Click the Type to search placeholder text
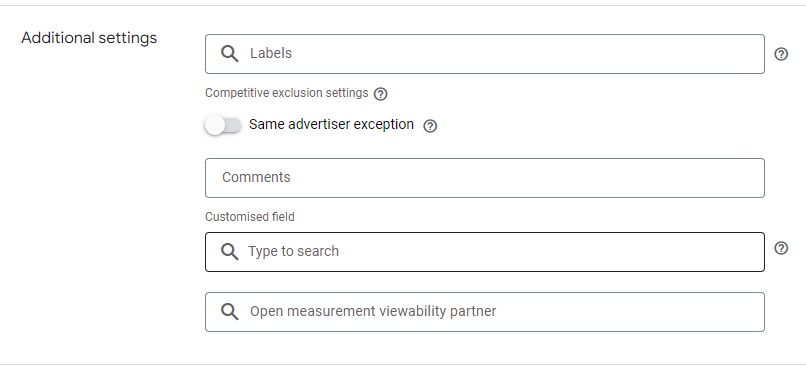This screenshot has width=806, height=368. tap(294, 251)
